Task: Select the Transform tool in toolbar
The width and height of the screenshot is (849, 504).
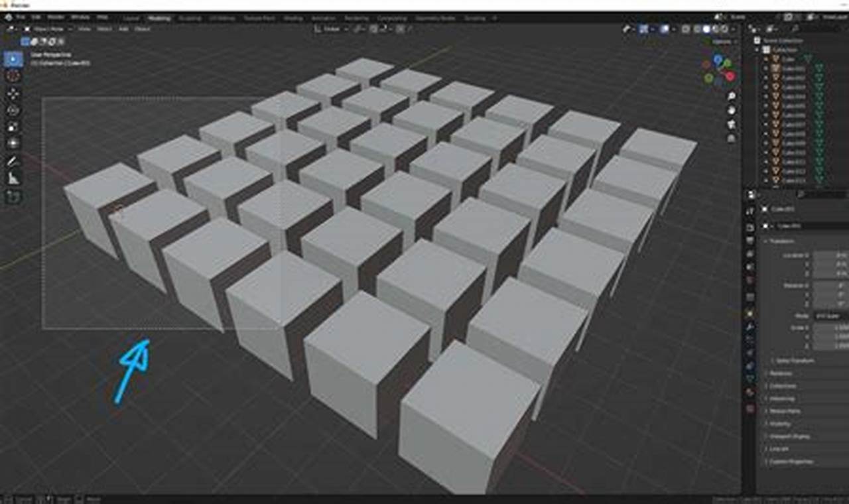Action: 13,143
